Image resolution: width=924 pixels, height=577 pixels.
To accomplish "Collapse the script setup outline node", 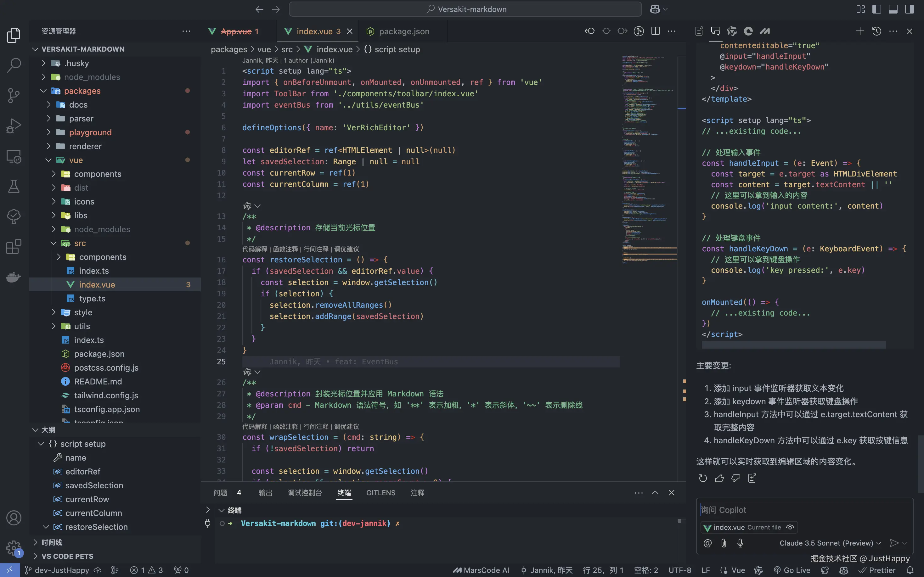I will click(41, 444).
